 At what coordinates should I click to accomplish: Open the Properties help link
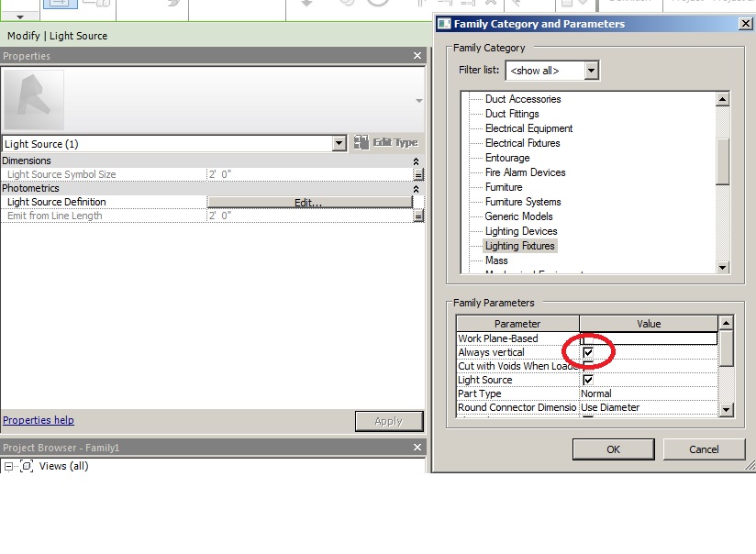(39, 420)
